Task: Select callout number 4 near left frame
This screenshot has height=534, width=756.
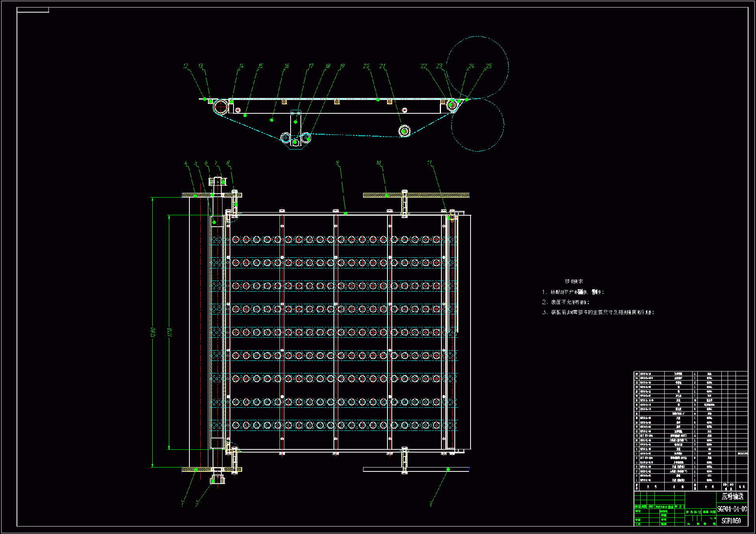Action: tap(186, 163)
